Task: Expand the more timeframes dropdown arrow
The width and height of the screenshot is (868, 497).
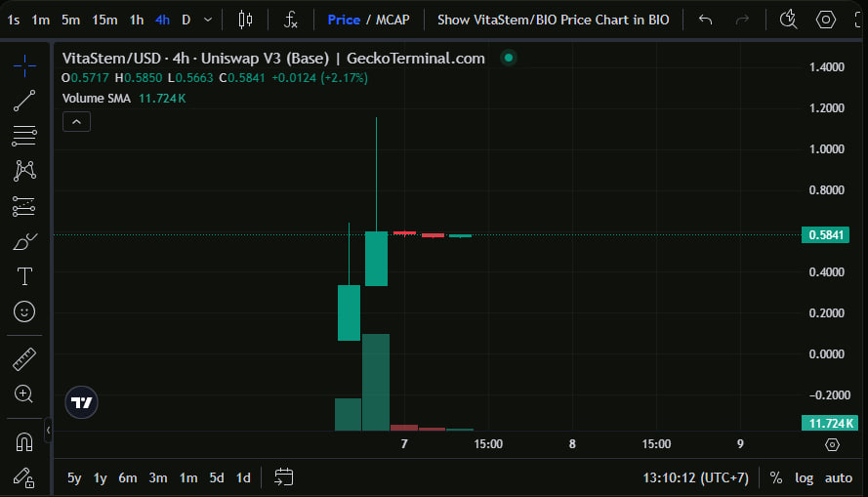Action: [x=208, y=20]
